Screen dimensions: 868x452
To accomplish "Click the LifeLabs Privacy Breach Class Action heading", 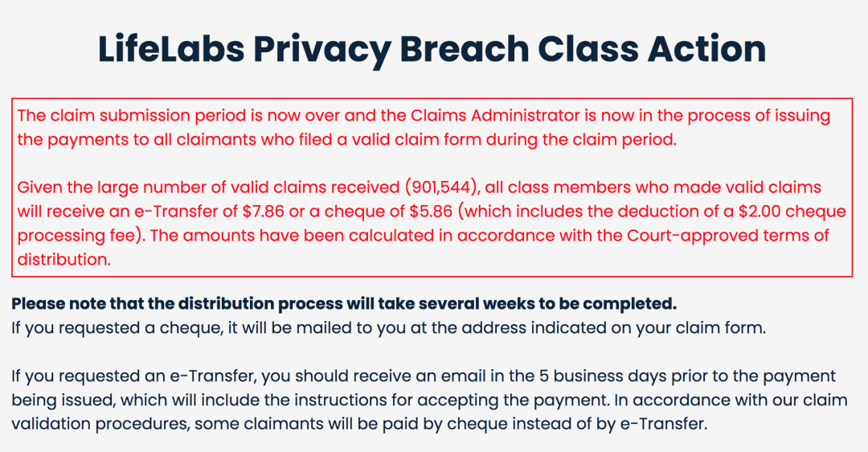I will pos(432,49).
